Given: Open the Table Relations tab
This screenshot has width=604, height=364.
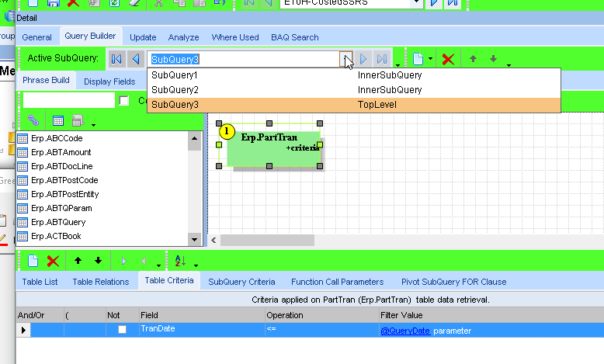Looking at the screenshot, I should click(101, 282).
